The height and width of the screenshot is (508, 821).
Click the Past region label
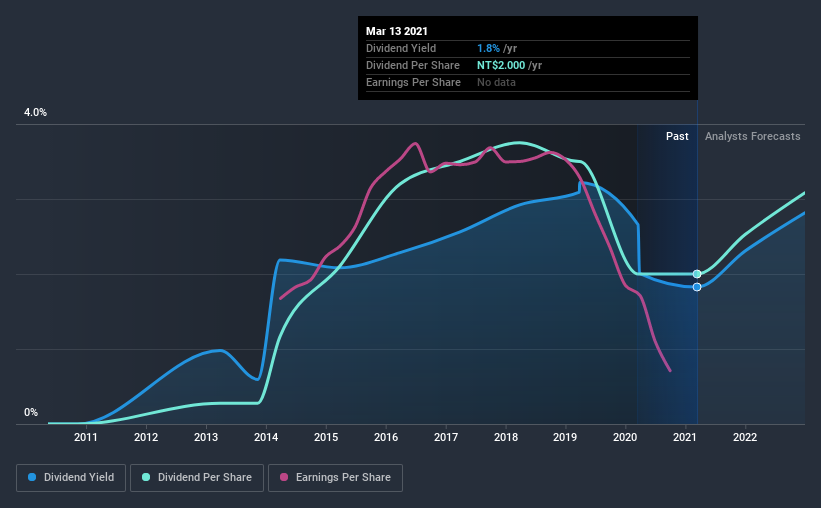[x=677, y=136]
